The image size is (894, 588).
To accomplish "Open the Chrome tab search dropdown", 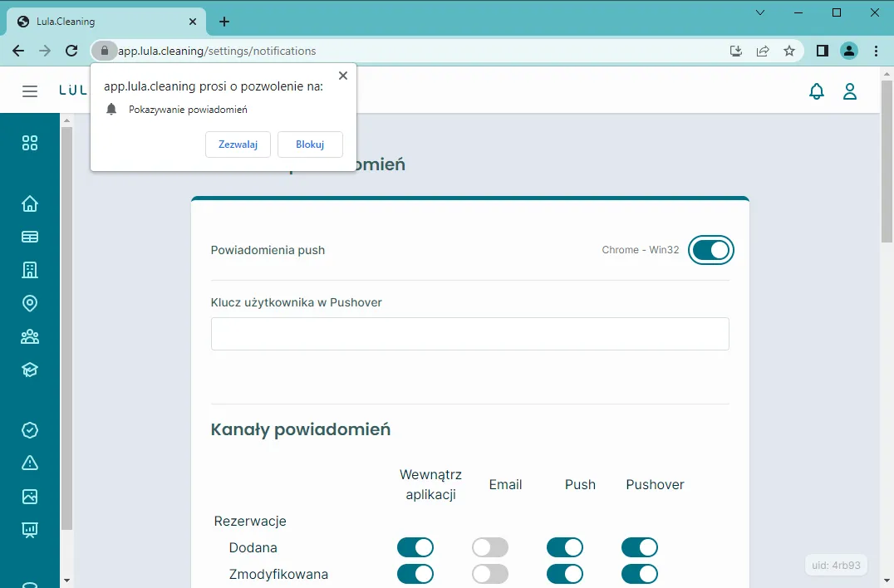I will pos(760,12).
